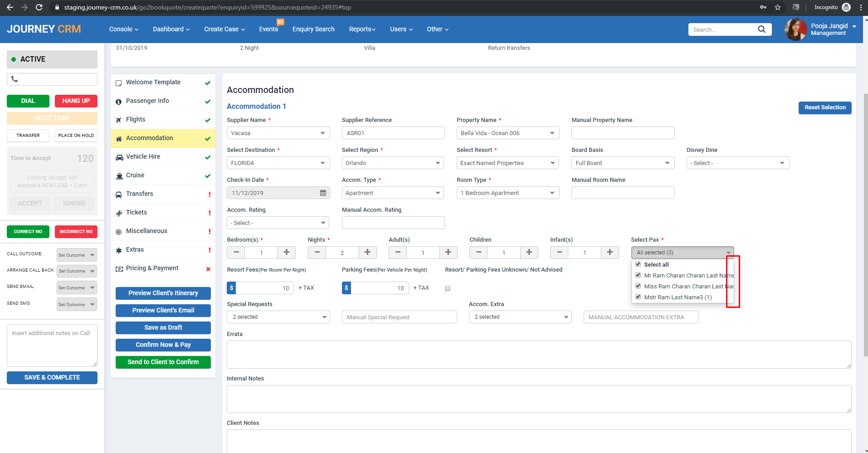Increase Adult(s) count with plus icon
Screen dimensions: 868x453
tap(448, 252)
